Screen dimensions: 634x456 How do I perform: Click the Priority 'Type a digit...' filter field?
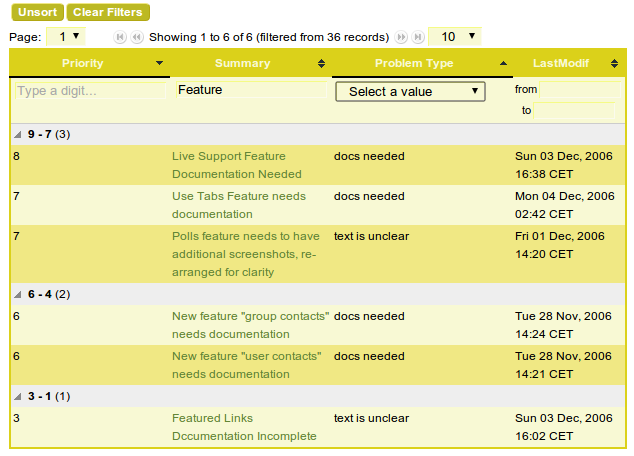[x=90, y=91]
